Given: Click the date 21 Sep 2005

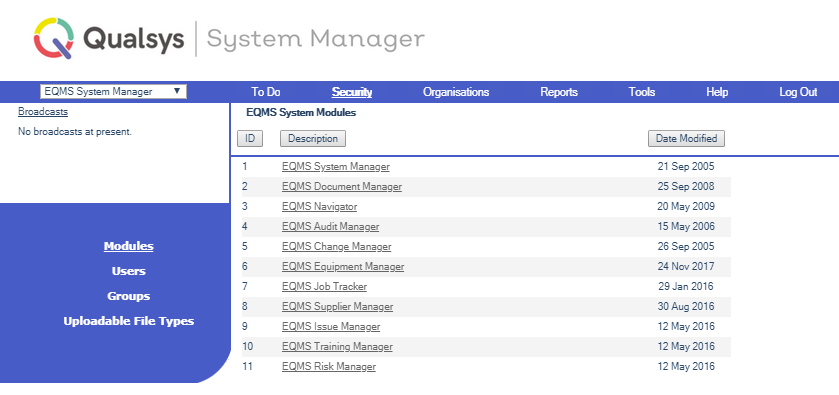Looking at the screenshot, I should [686, 166].
